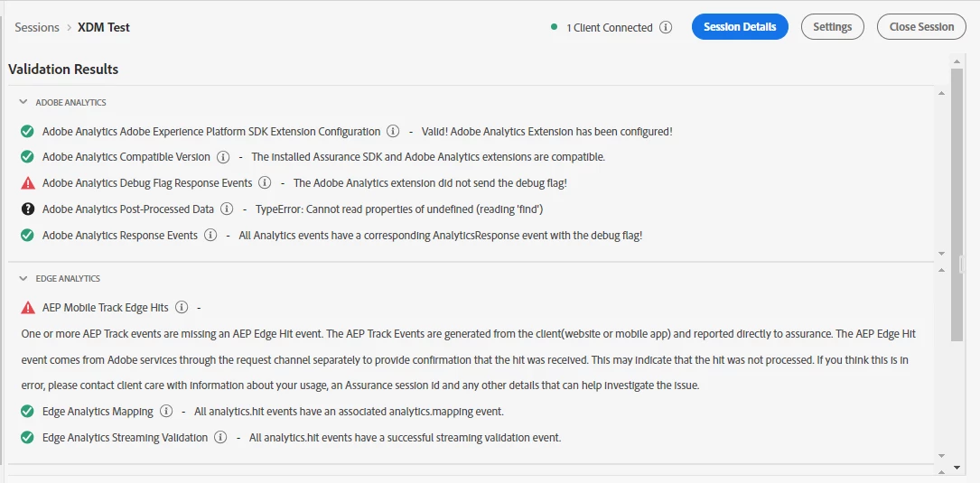This screenshot has width=980, height=483.
Task: Click info icon for Adobe Analytics Extension Configuration
Action: click(x=393, y=131)
